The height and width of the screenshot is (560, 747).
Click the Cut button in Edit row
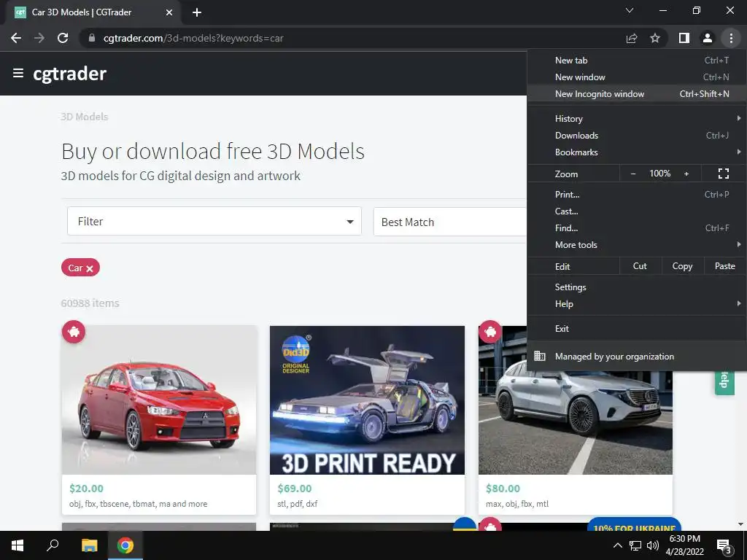[x=640, y=266]
